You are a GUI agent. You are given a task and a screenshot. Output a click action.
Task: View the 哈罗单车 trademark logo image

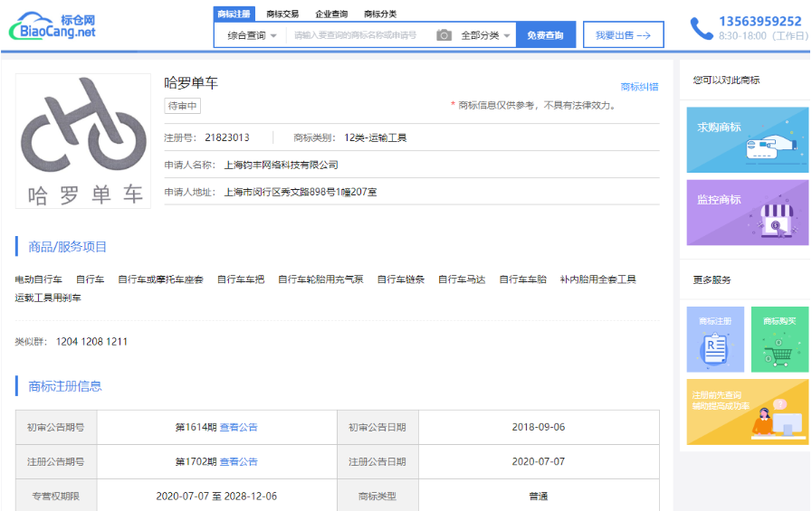point(83,141)
